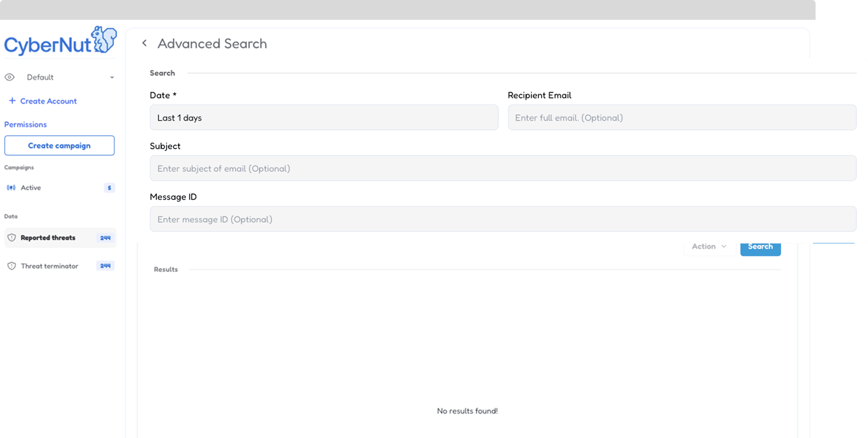Open the Permissions link
This screenshot has width=868, height=438.
(26, 125)
